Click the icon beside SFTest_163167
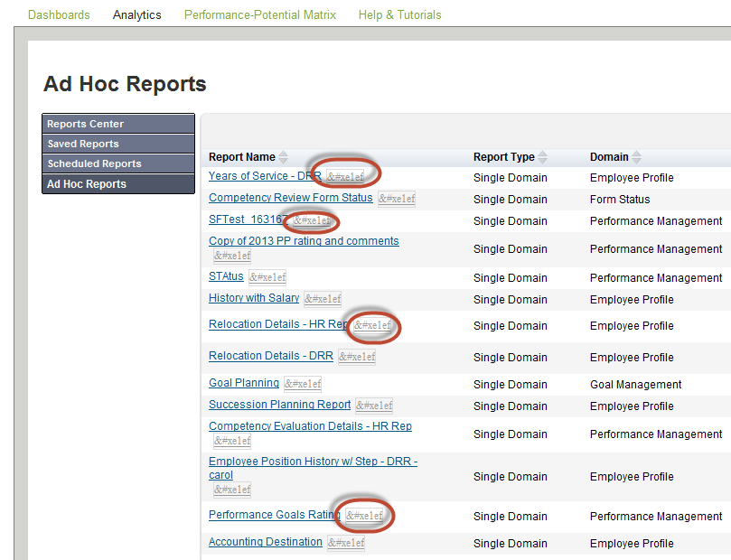Viewport: 731px width, 560px height. [312, 220]
